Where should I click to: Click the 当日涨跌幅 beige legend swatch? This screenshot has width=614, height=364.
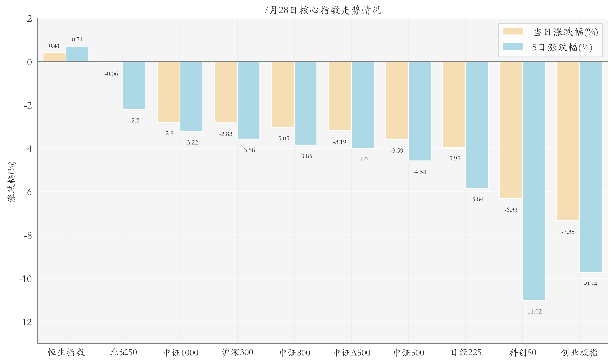pyautogui.click(x=513, y=31)
